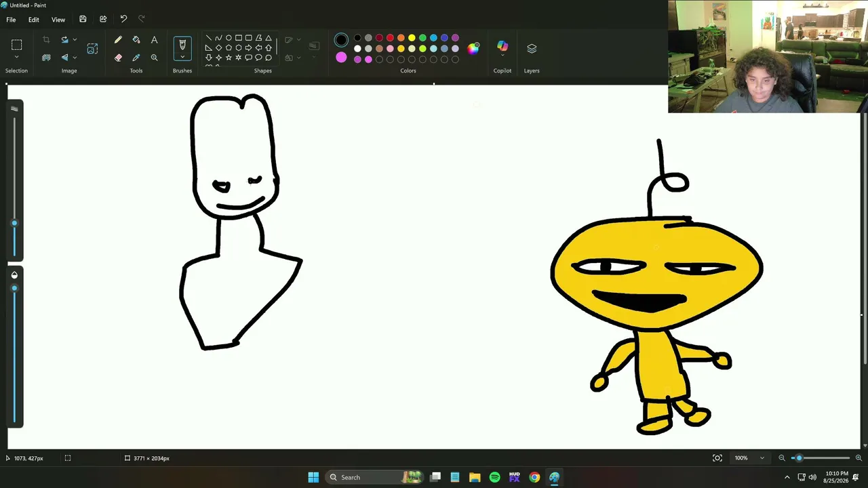Open Image Creator in Image group

[92, 48]
